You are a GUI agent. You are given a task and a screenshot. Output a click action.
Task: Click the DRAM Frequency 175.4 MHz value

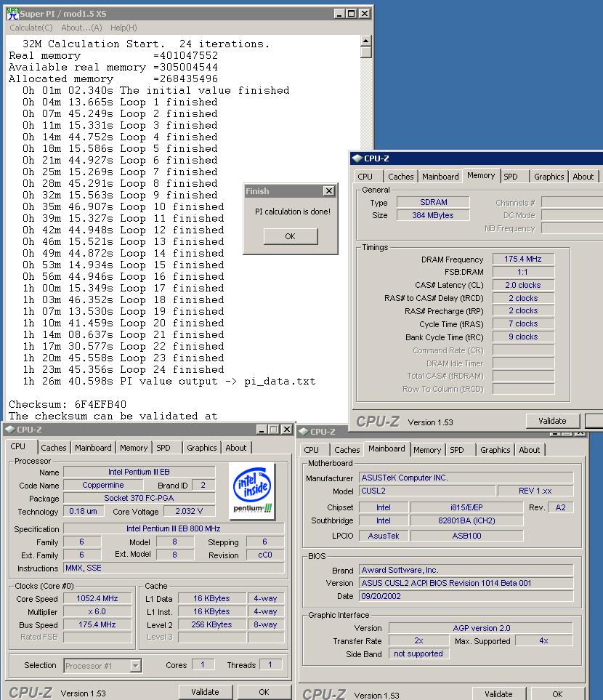tap(523, 259)
